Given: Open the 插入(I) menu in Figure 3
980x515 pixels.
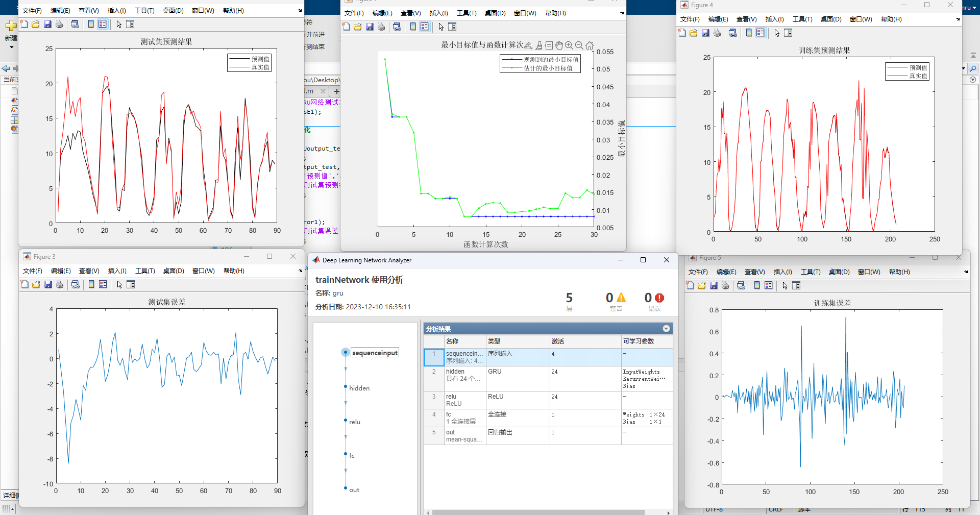Looking at the screenshot, I should point(117,271).
